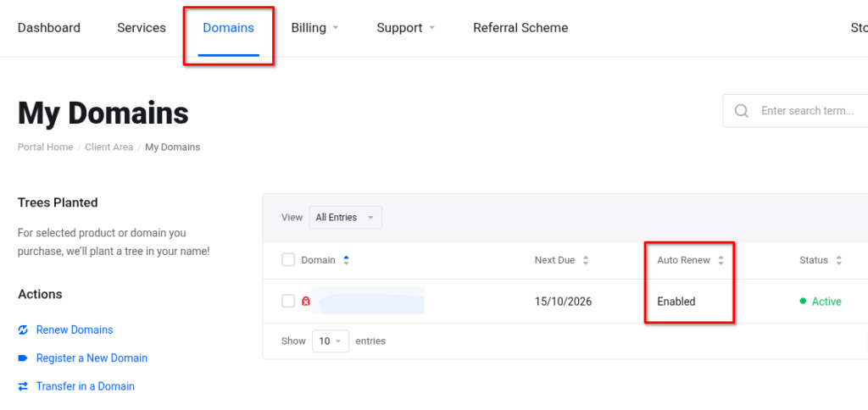Image resolution: width=868 pixels, height=410 pixels.
Task: Click the Register a New Domain tag icon
Action: tap(23, 358)
